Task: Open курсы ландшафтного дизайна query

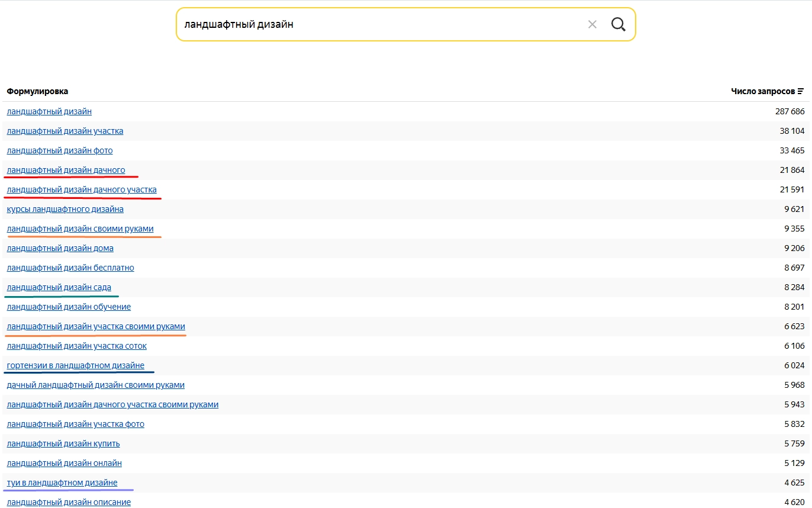Action: pyautogui.click(x=65, y=209)
